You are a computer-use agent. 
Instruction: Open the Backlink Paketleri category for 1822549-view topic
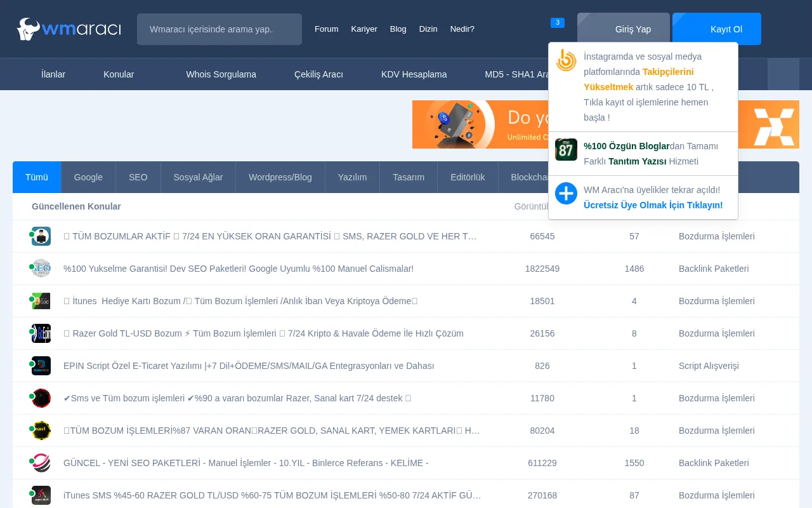point(713,269)
